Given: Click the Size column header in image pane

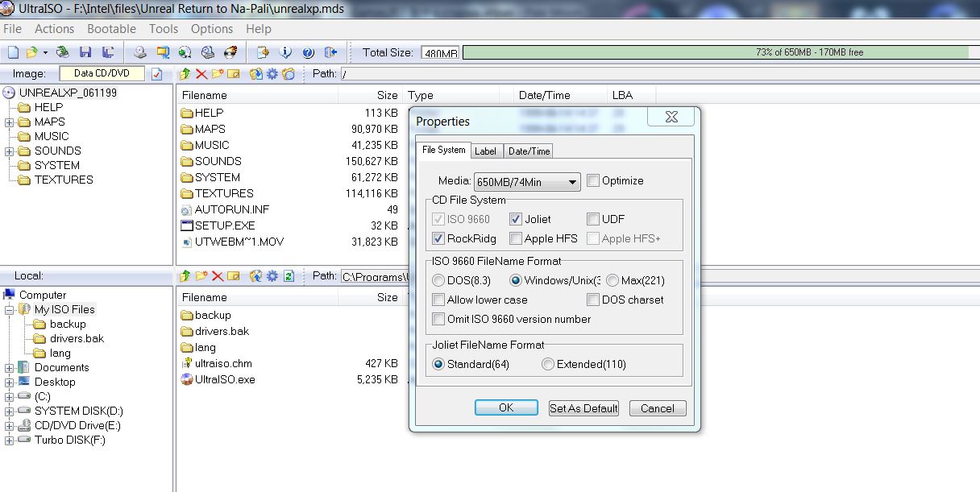Looking at the screenshot, I should tap(370, 95).
